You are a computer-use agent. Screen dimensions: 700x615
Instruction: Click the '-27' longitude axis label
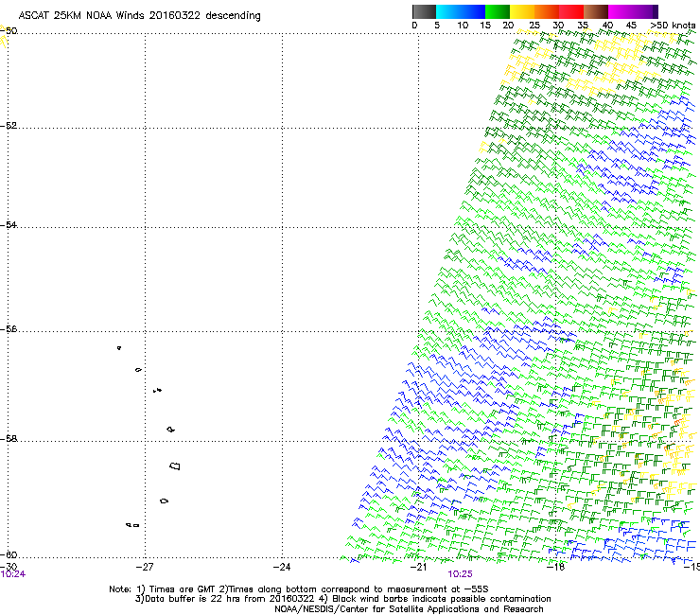(144, 567)
